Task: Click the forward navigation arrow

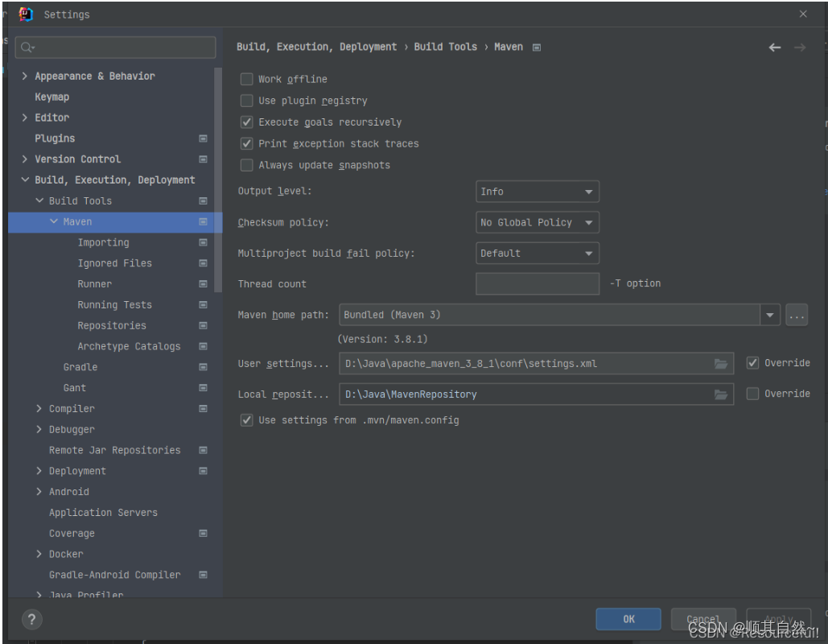Action: [x=800, y=47]
